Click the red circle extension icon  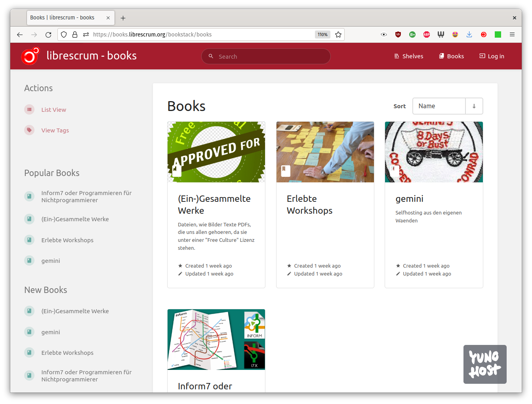[484, 34]
